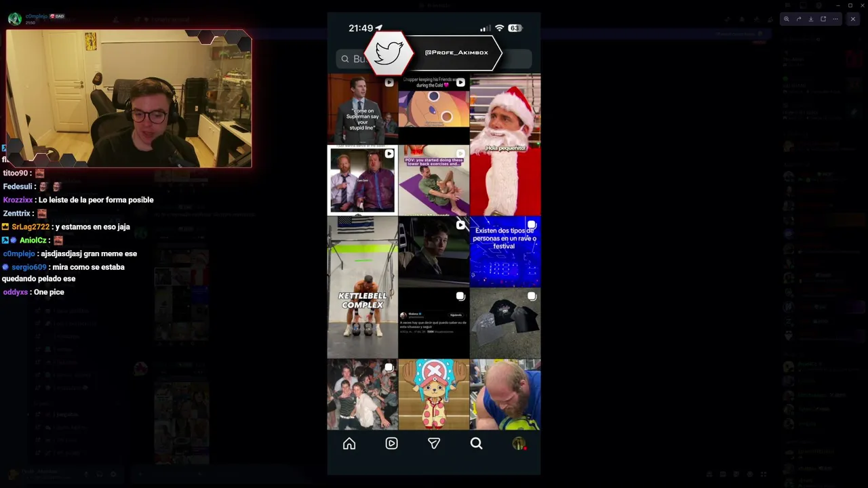Click the magnifier icon inside the search field
Image resolution: width=868 pixels, height=488 pixels.
pyautogui.click(x=345, y=59)
